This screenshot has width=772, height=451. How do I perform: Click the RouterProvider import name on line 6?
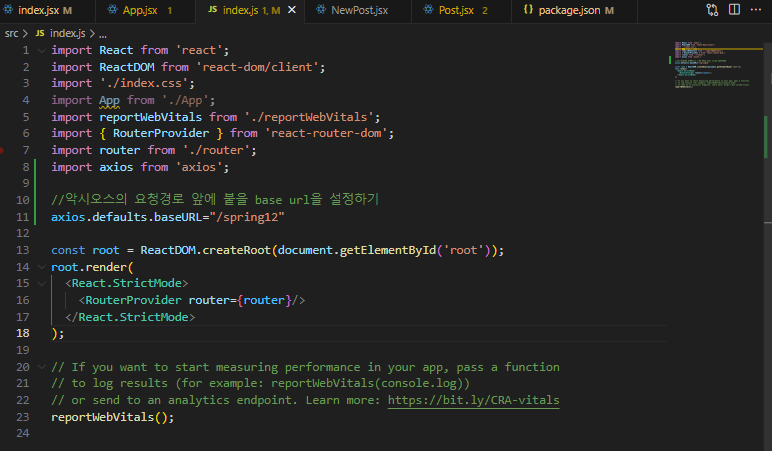pos(161,133)
